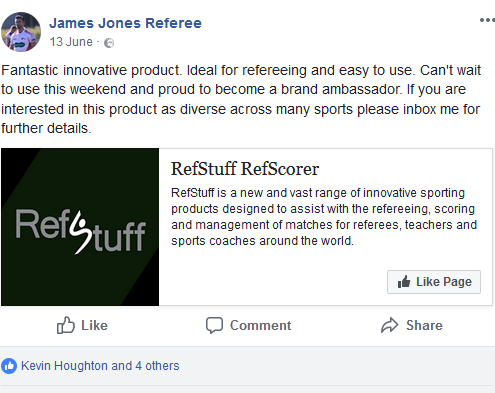Click the 13 June post timestamp
This screenshot has width=495, height=393.
tap(71, 42)
